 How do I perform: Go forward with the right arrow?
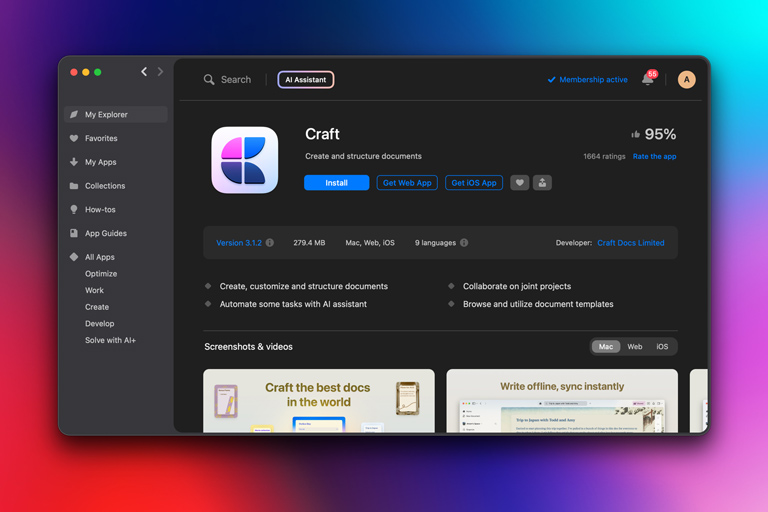160,72
